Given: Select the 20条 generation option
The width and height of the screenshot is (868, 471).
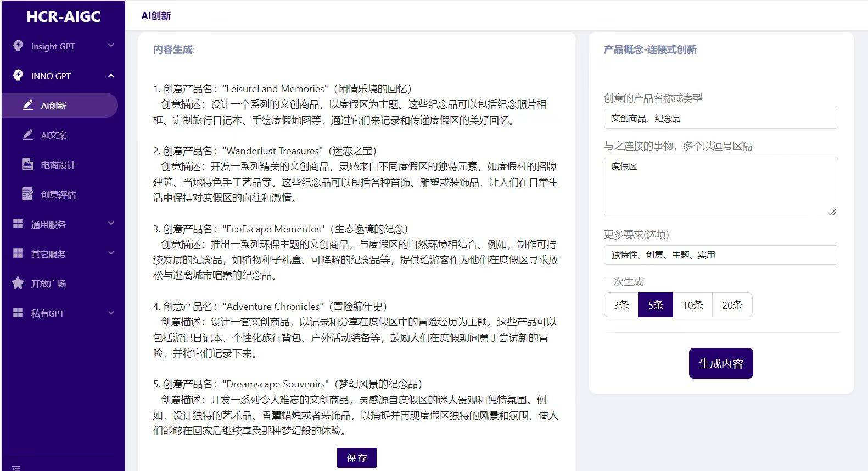Looking at the screenshot, I should click(732, 305).
